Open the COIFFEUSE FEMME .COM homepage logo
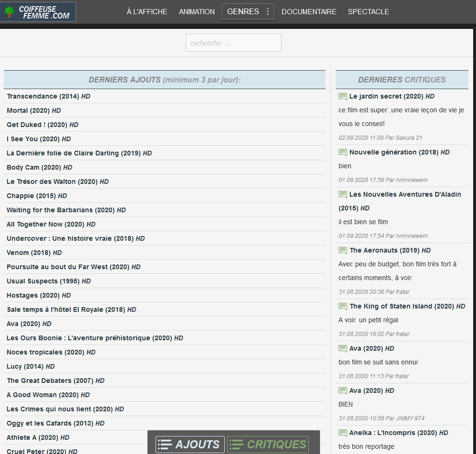This screenshot has width=476, height=454. click(38, 12)
